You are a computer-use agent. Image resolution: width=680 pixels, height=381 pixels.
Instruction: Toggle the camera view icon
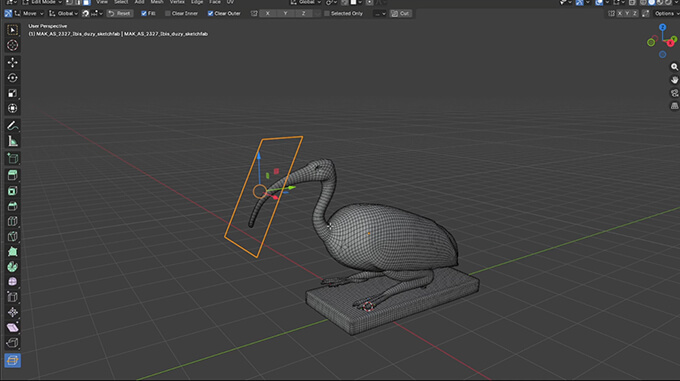674,93
